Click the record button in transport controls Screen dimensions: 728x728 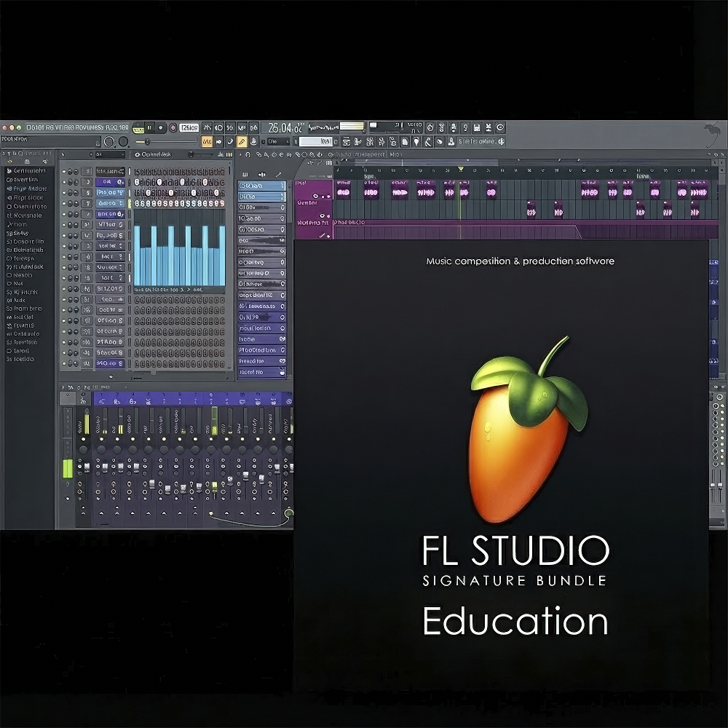173,127
